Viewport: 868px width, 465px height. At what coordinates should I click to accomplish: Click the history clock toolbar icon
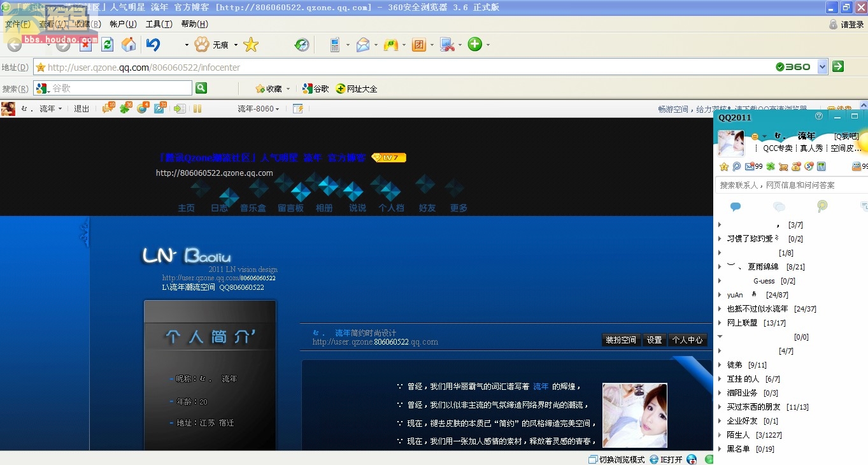pos(302,45)
